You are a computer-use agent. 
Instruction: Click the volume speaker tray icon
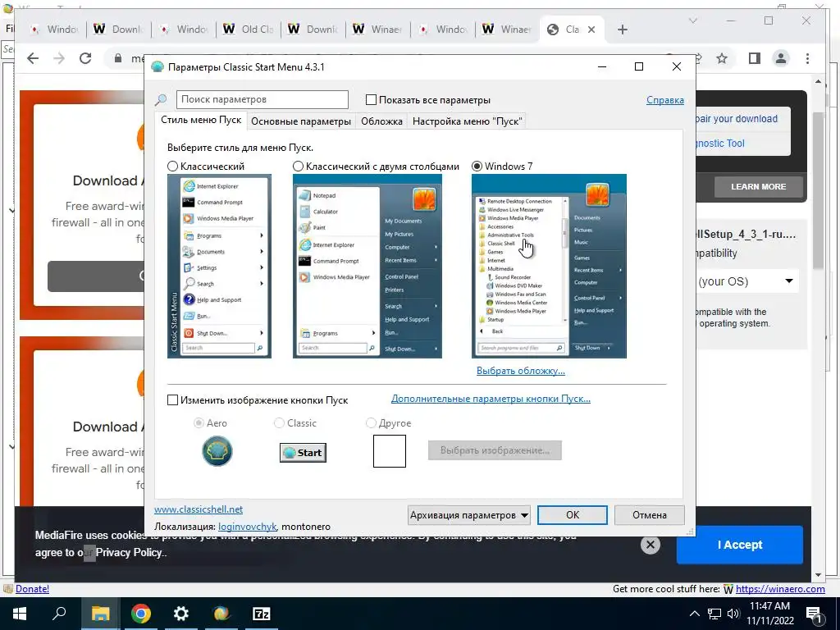pos(733,614)
